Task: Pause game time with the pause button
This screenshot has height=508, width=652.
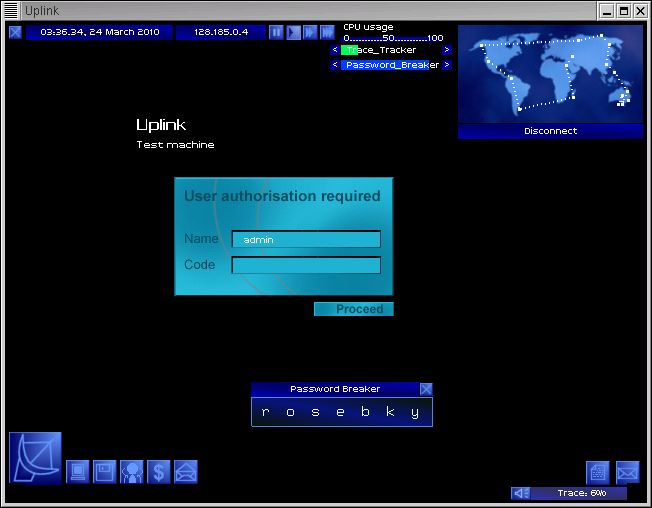Action: pyautogui.click(x=276, y=32)
